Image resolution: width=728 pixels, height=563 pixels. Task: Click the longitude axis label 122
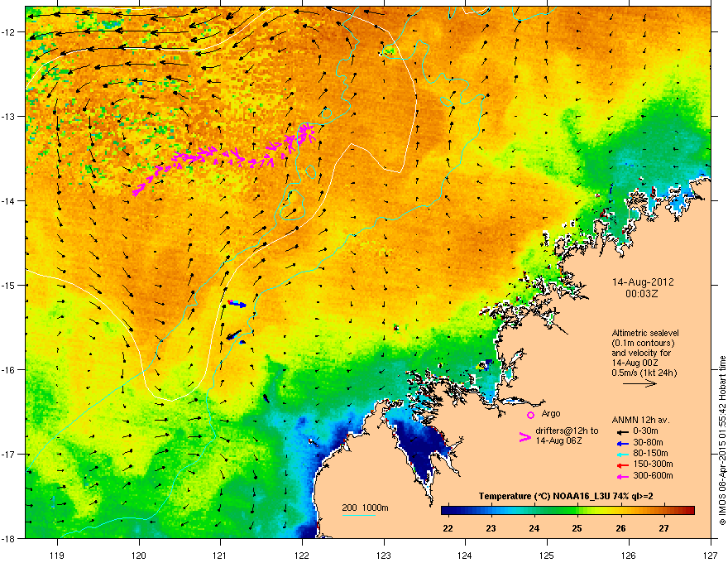(302, 555)
